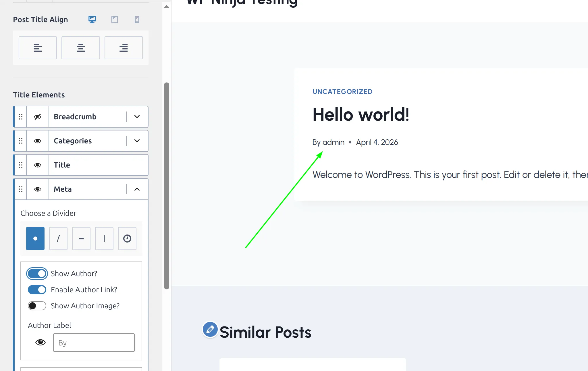Align post title to the left
The height and width of the screenshot is (371, 588).
coord(38,48)
